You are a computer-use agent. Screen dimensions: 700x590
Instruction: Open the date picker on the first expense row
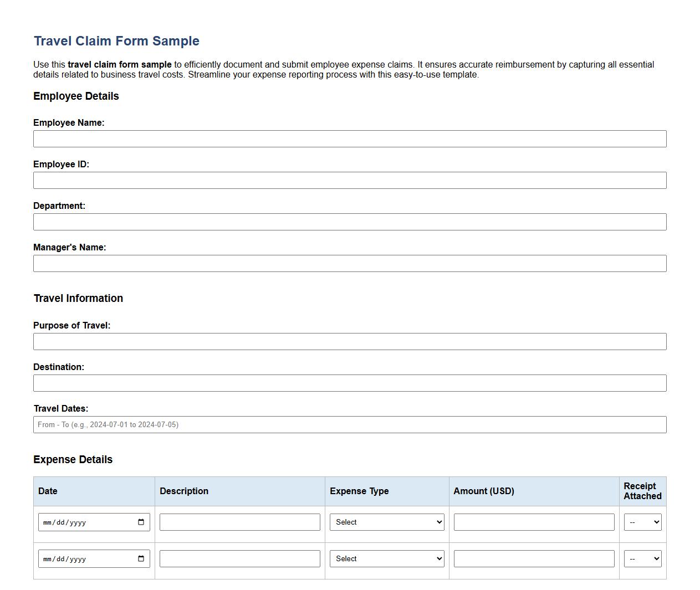[141, 521]
